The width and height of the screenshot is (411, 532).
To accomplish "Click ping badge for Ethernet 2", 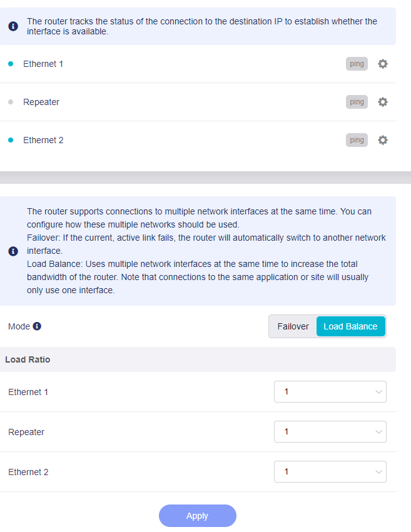I will (357, 140).
